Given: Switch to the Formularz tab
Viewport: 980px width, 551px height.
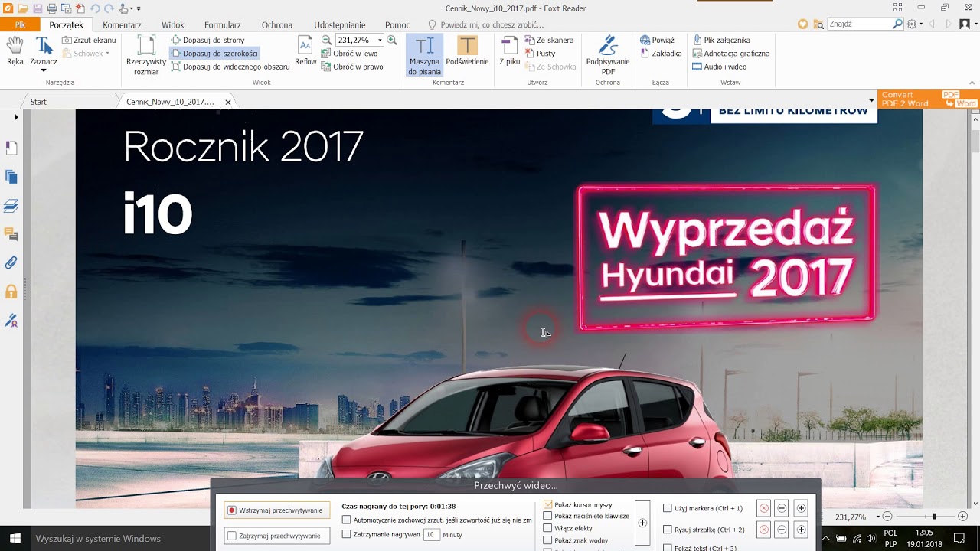Looking at the screenshot, I should coord(223,25).
